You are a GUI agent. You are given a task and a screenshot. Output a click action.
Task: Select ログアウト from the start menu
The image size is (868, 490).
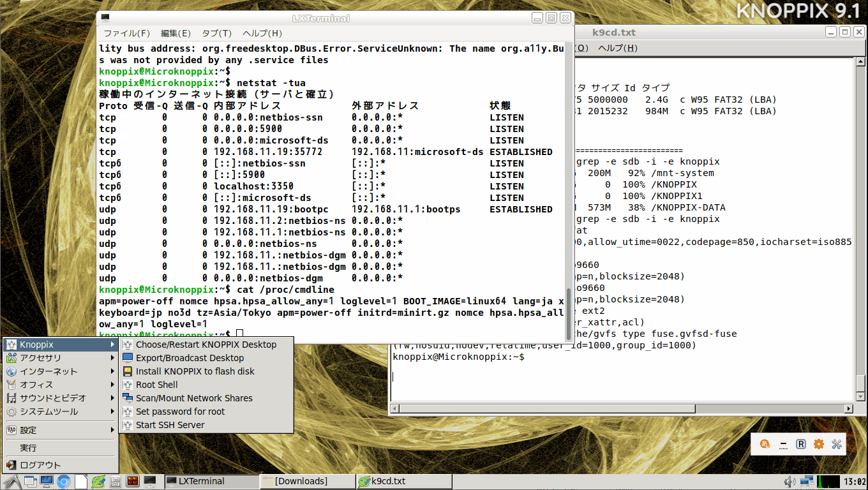[61, 465]
